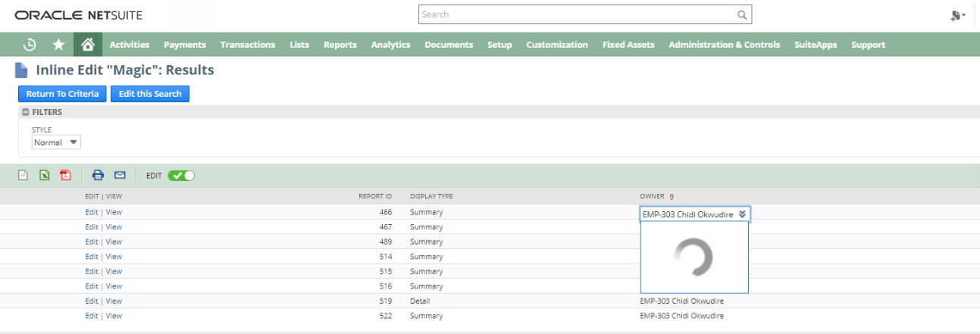Image resolution: width=980 pixels, height=334 pixels.
Task: Go to the Home icon
Action: pos(88,45)
